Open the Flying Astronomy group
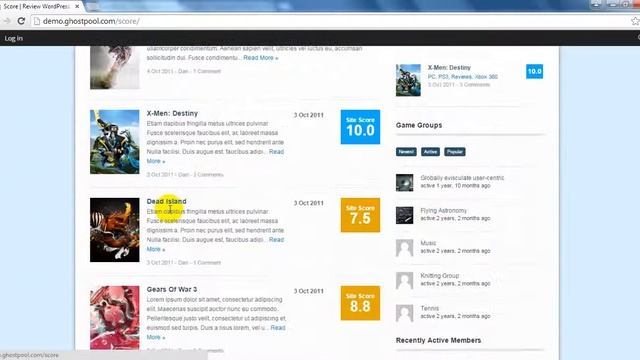This screenshot has height=360, width=640. 444,211
